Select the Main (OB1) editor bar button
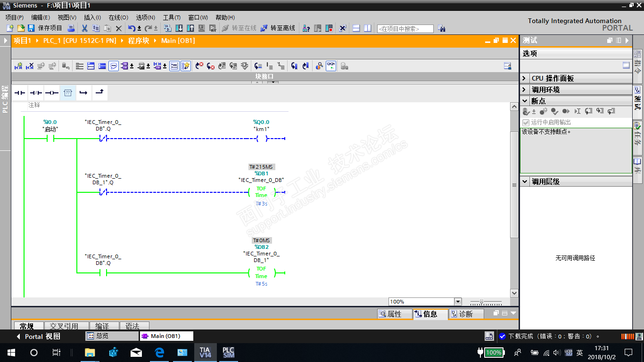This screenshot has height=362, width=644. (167, 336)
